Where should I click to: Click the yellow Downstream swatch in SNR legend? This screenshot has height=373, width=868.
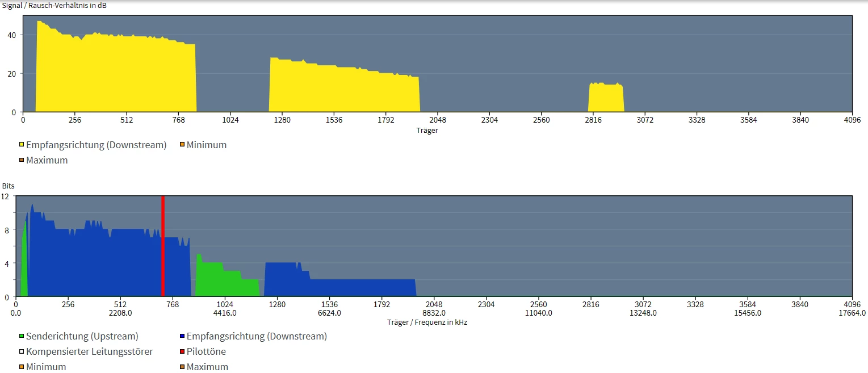pos(22,145)
